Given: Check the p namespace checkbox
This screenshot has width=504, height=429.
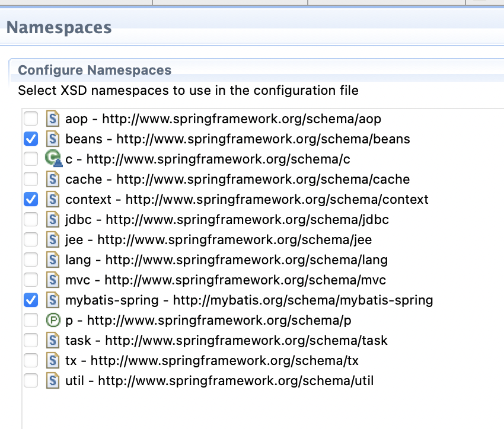Looking at the screenshot, I should (x=31, y=320).
